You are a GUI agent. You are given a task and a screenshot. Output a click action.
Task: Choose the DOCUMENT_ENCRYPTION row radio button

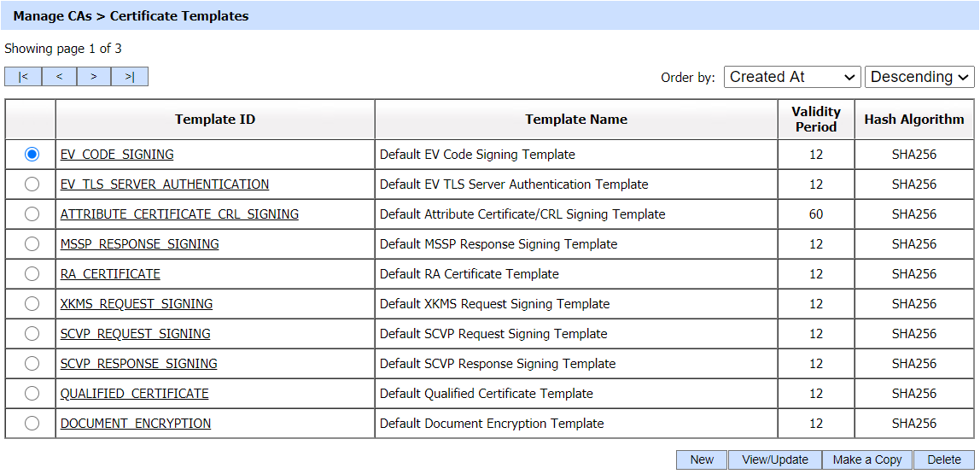pyautogui.click(x=32, y=424)
